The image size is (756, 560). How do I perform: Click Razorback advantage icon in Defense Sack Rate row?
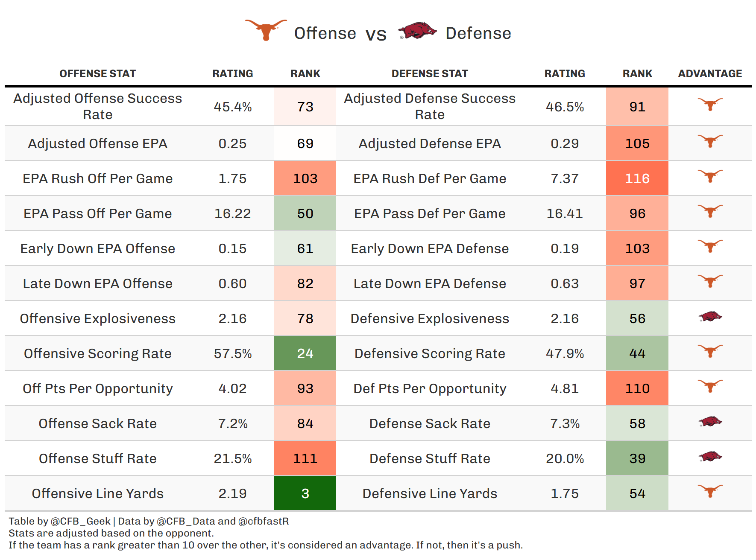tap(710, 422)
